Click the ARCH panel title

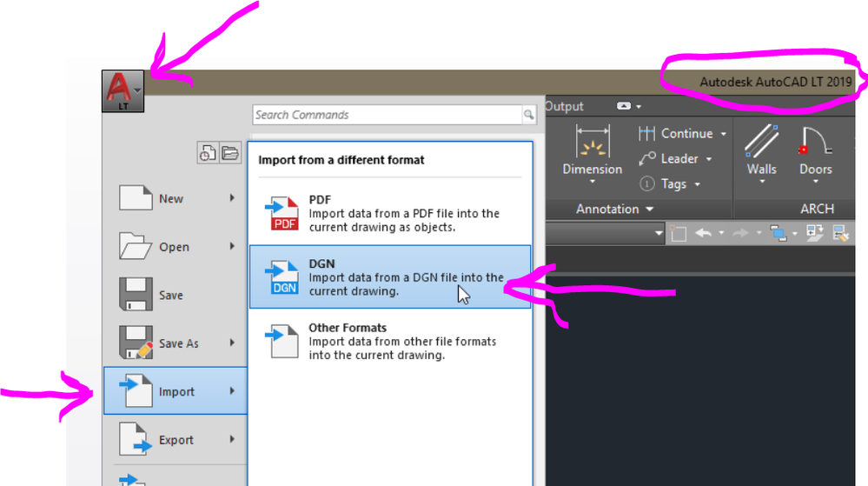coord(817,209)
